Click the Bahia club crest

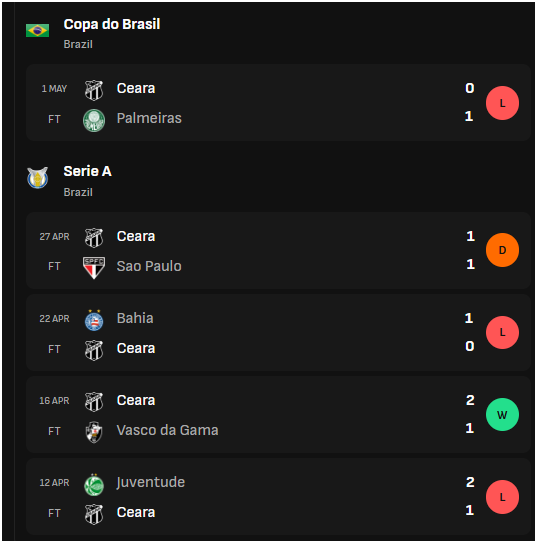click(x=94, y=320)
